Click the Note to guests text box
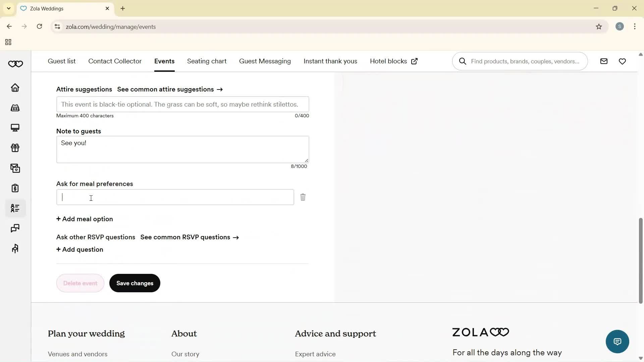 (182, 149)
